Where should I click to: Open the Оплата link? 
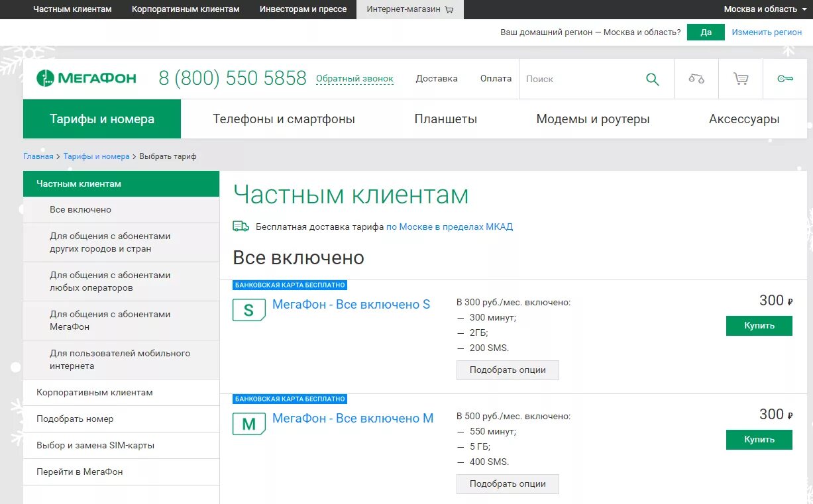tap(496, 78)
